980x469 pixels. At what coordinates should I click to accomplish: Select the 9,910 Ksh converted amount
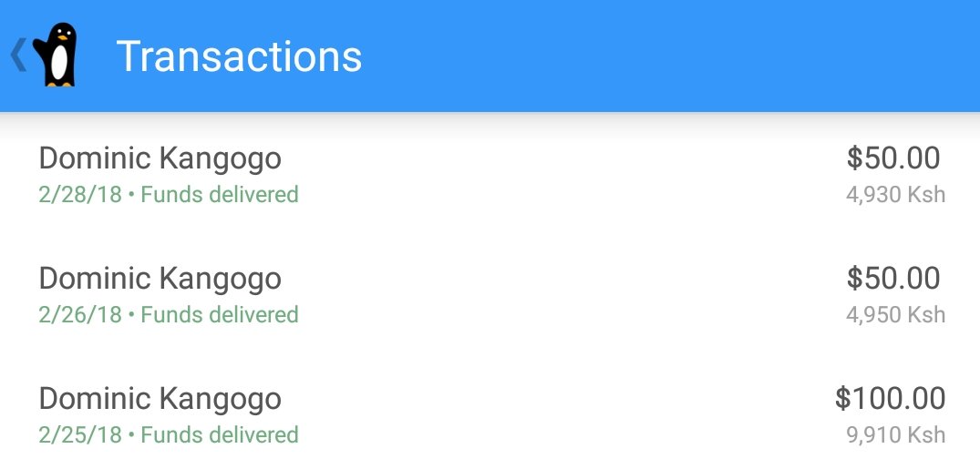895,434
